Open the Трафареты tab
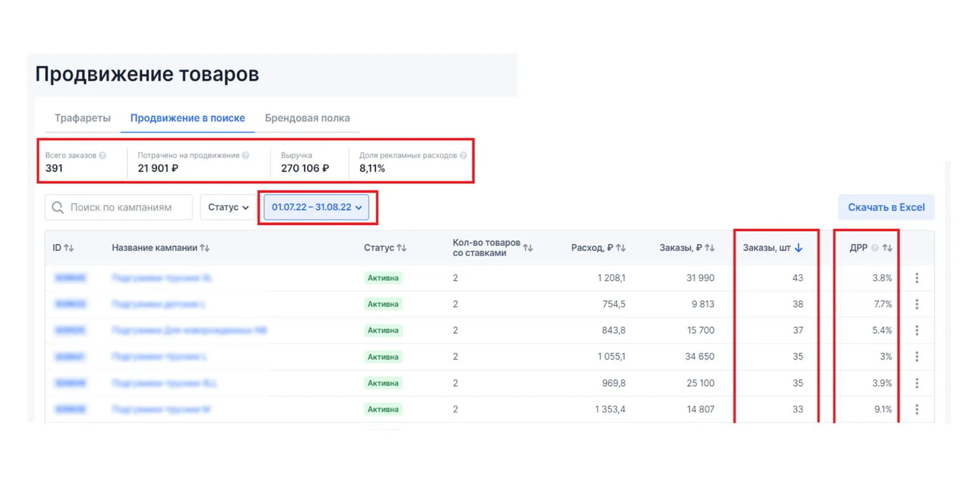980x496 pixels. pyautogui.click(x=82, y=118)
